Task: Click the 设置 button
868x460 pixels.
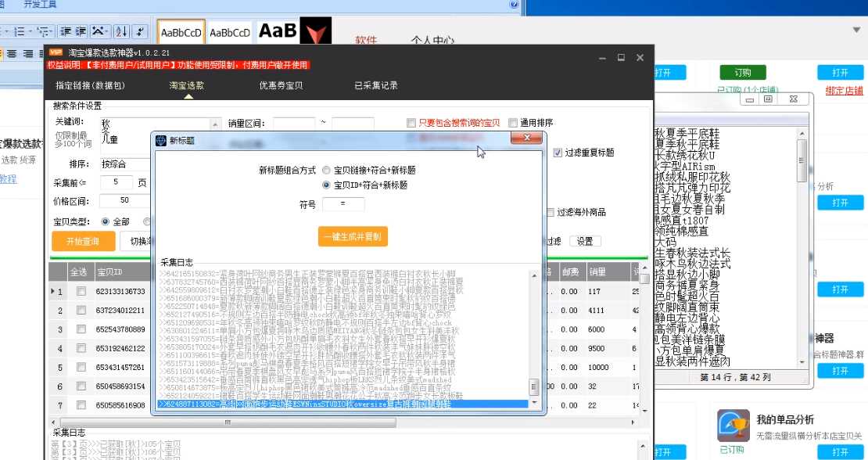Action: click(x=585, y=241)
